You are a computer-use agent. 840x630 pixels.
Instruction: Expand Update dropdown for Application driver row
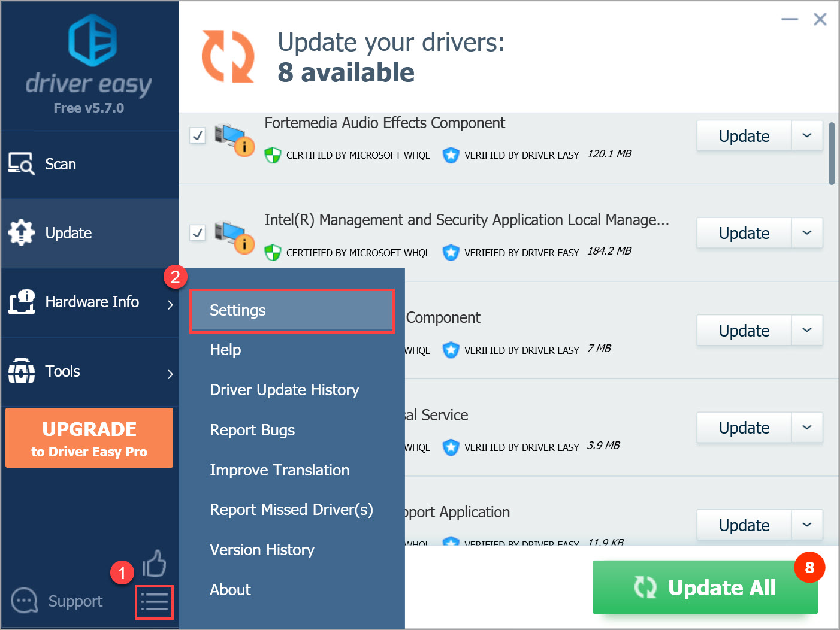807,525
